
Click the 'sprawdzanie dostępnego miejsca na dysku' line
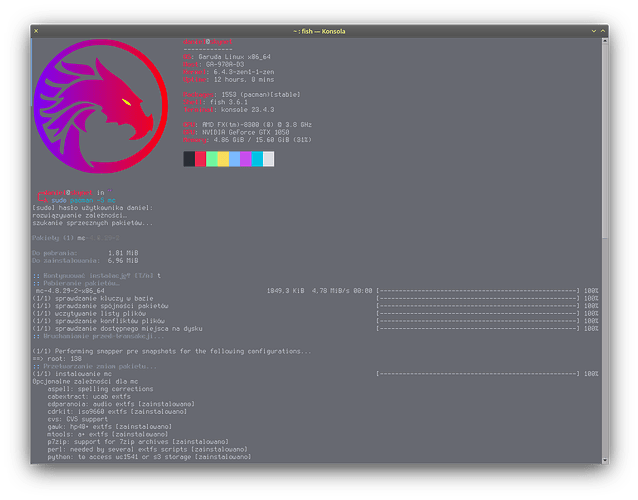click(x=118, y=328)
